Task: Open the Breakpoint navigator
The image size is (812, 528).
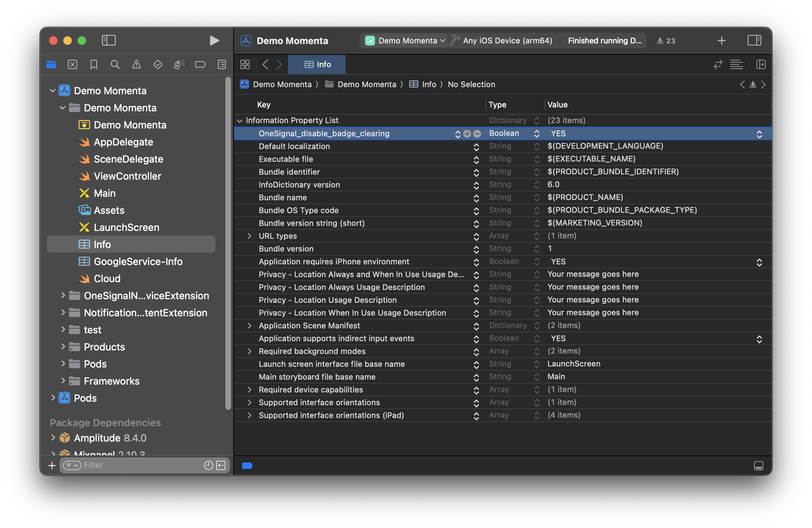Action: pos(201,64)
